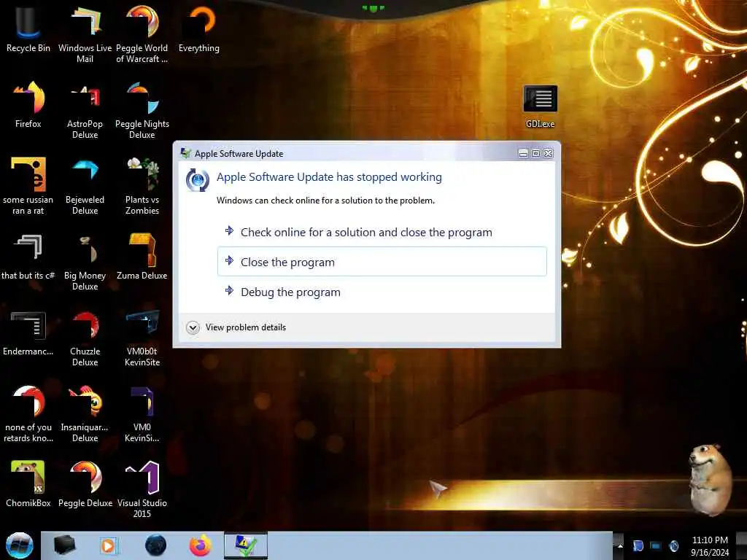Click the Apple Software Update tray icon
This screenshot has width=747, height=560.
coord(673,545)
